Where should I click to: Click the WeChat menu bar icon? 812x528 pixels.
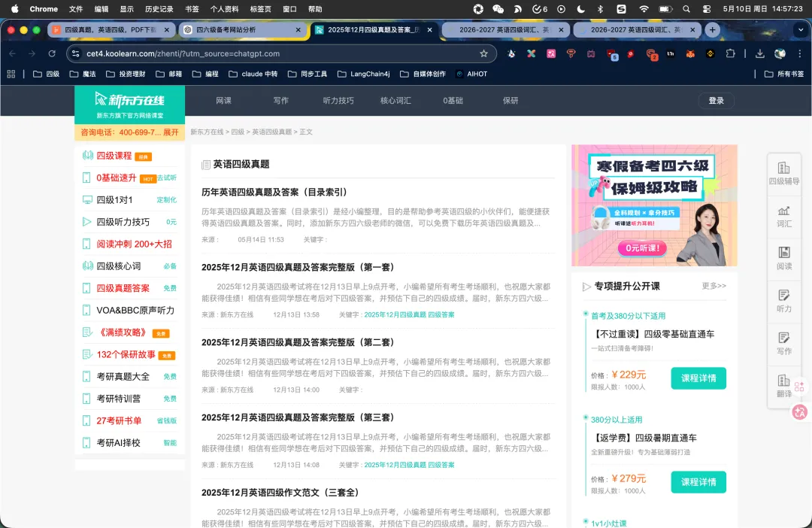coord(498,9)
